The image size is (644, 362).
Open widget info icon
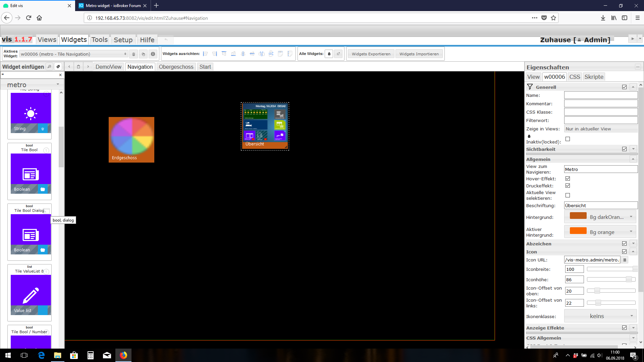tap(153, 54)
